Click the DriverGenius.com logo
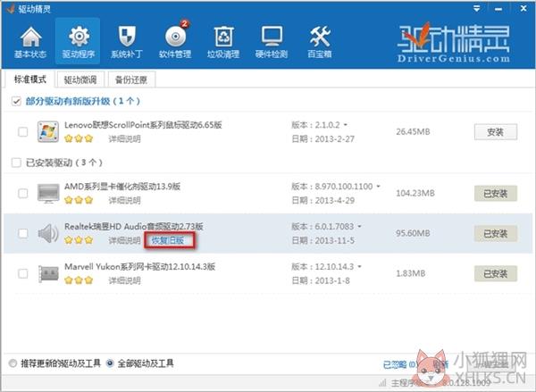536x392 pixels. tap(454, 43)
